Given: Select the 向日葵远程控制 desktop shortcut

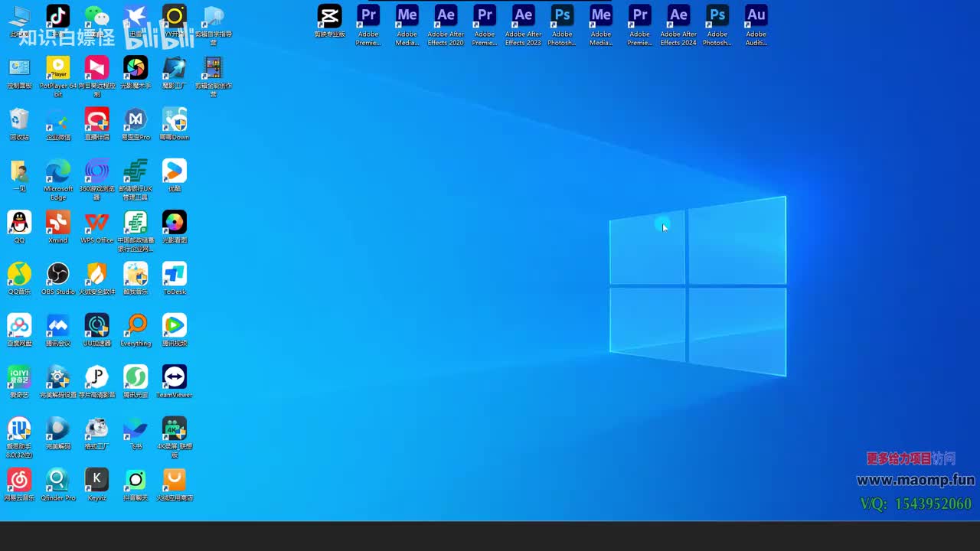Looking at the screenshot, I should [96, 68].
